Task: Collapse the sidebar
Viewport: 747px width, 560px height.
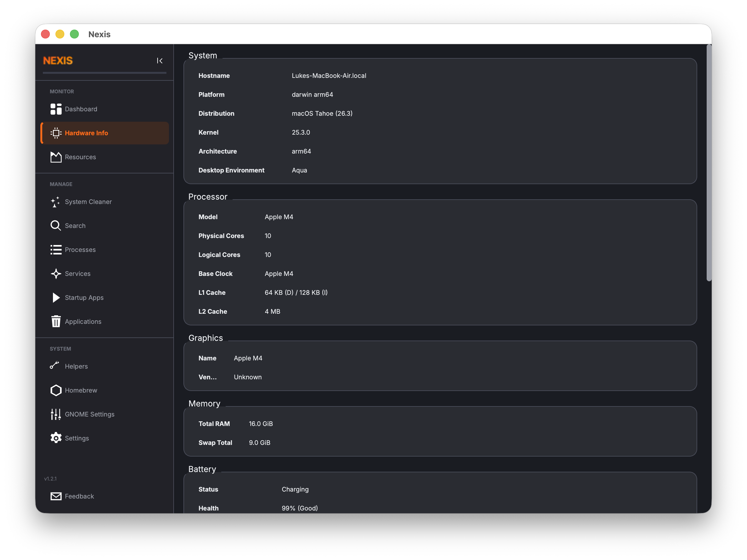Action: (160, 61)
